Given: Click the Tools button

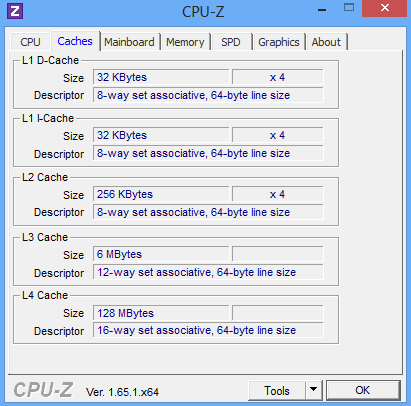Looking at the screenshot, I should [277, 390].
